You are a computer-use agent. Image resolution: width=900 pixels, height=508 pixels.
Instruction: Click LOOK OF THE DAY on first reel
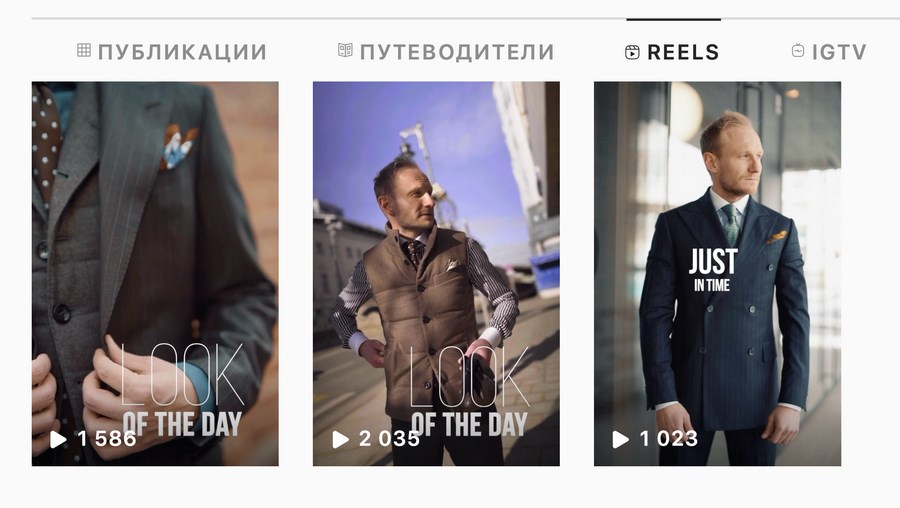pyautogui.click(x=182, y=390)
